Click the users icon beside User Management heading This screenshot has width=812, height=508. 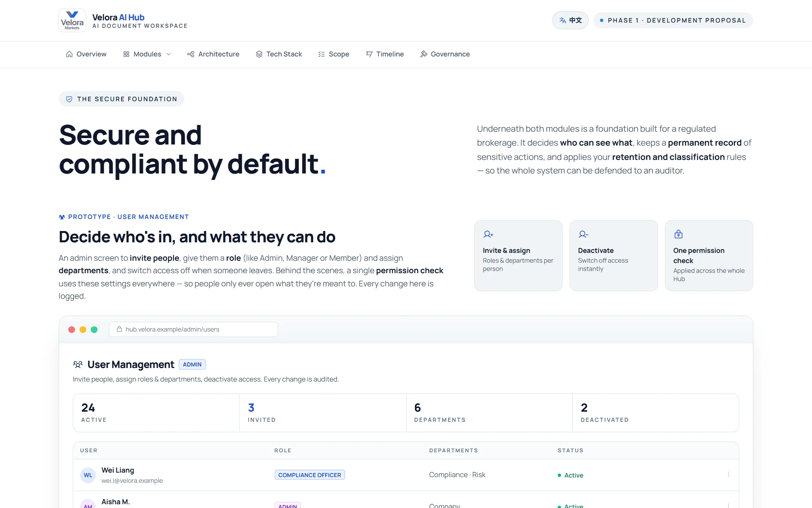[78, 364]
